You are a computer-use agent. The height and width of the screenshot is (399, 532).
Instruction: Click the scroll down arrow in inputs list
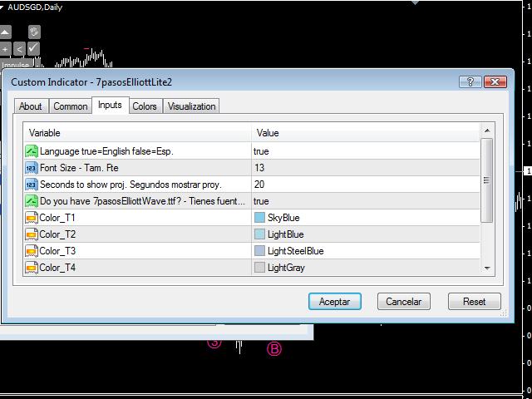click(487, 267)
